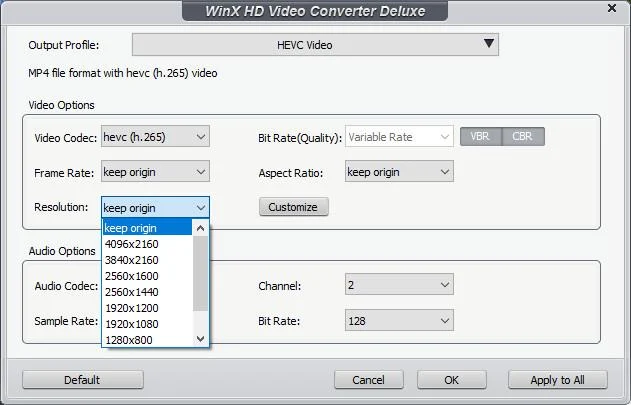Pick the 2560x1440 resolution option
Screen dimensions: 631x405
point(148,292)
